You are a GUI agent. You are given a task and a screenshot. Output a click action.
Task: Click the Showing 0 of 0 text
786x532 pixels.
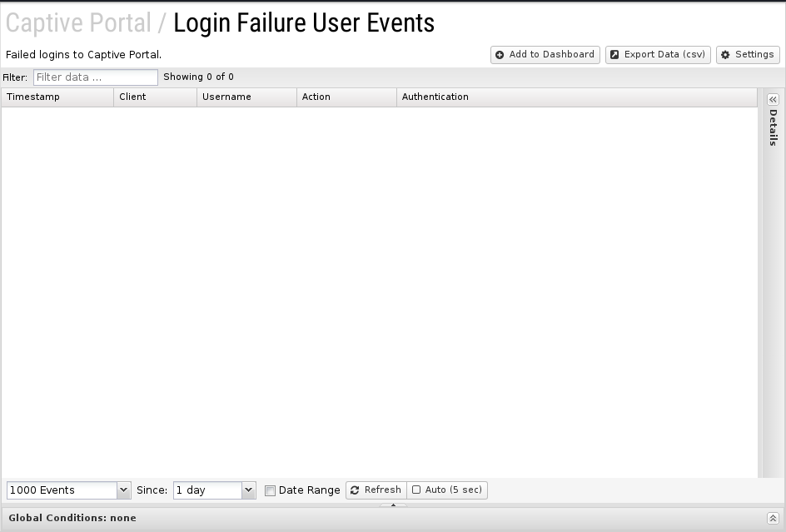click(198, 77)
